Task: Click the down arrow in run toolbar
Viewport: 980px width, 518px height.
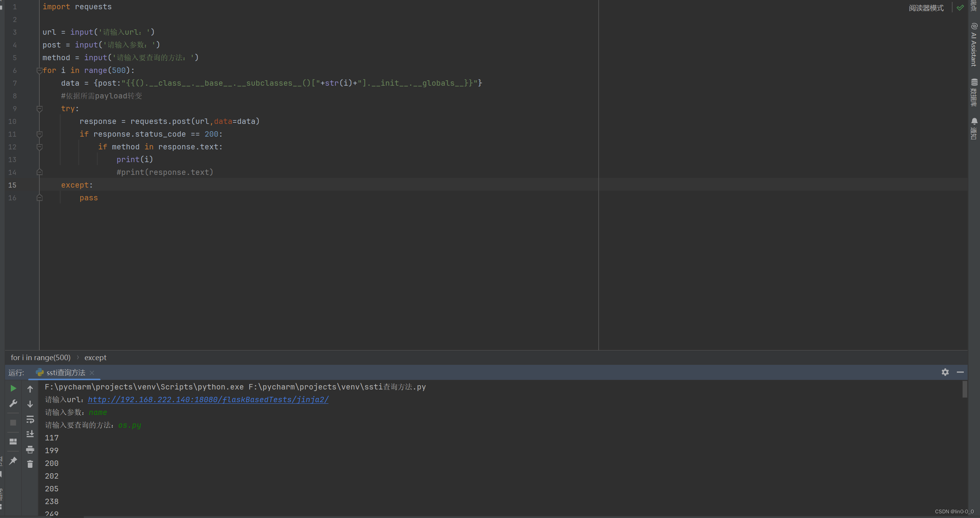Action: click(x=30, y=404)
